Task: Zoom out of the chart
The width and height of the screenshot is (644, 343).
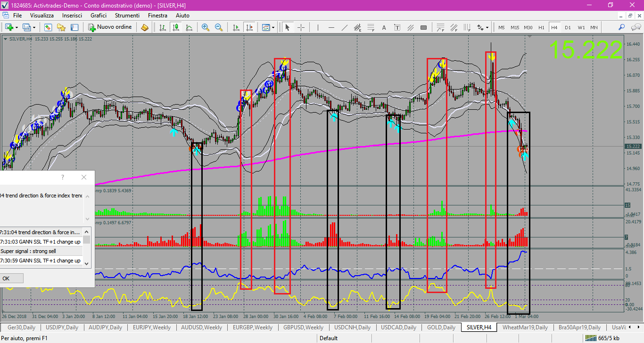Action: tap(219, 27)
